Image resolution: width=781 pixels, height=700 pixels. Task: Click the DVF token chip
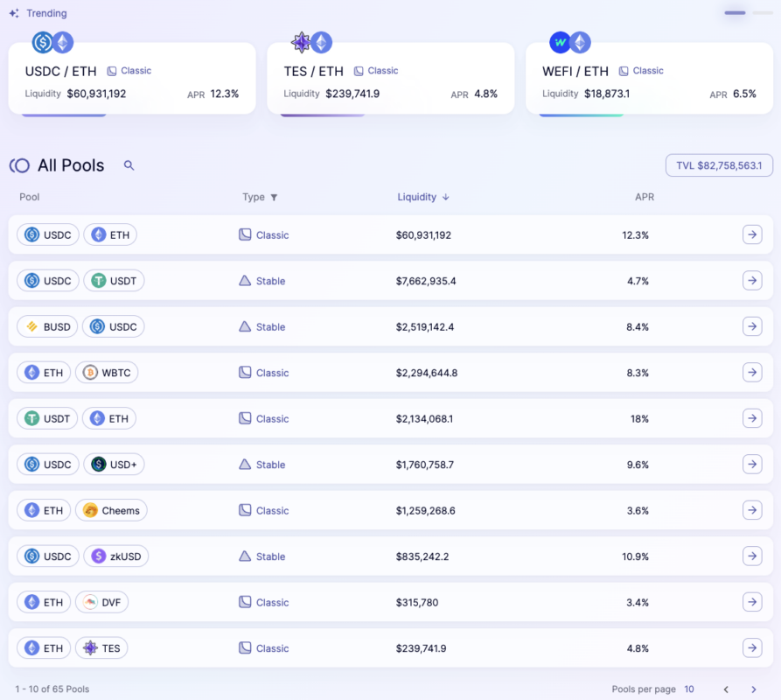[x=101, y=602]
